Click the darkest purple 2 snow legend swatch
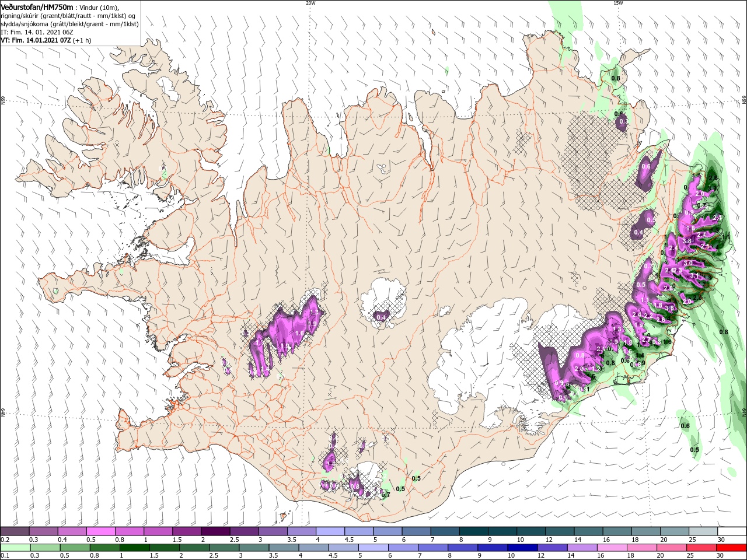This screenshot has width=747, height=560. 215,531
